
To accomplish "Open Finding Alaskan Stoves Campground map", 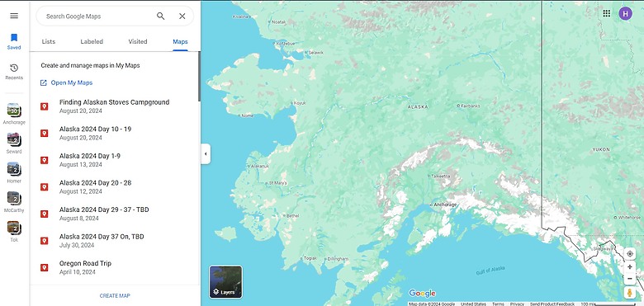I will [x=114, y=106].
